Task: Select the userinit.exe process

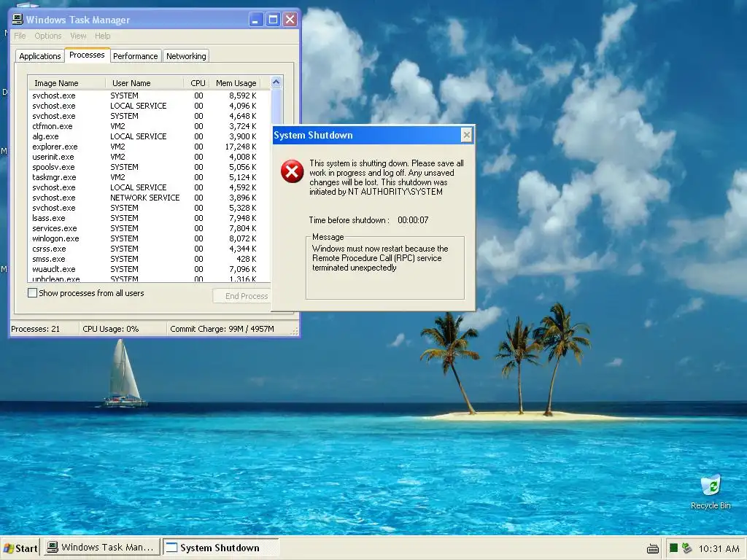Action: (149, 157)
